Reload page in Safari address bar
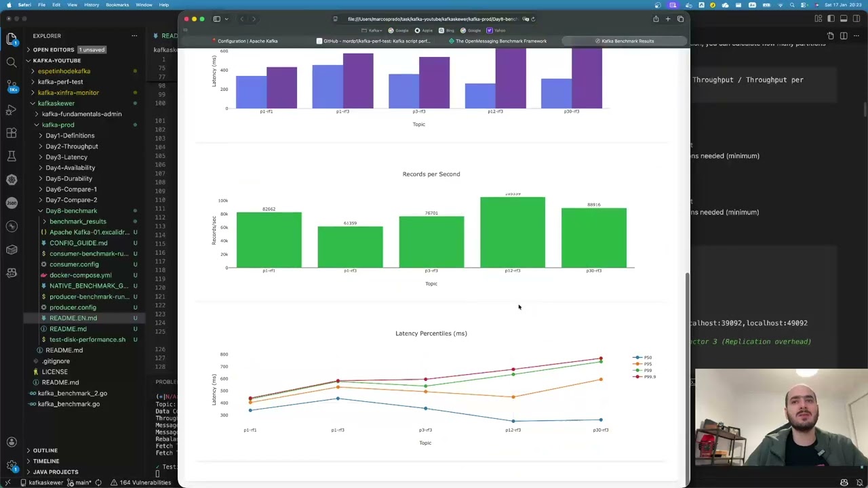Screen dimensions: 868x488 (533, 19)
